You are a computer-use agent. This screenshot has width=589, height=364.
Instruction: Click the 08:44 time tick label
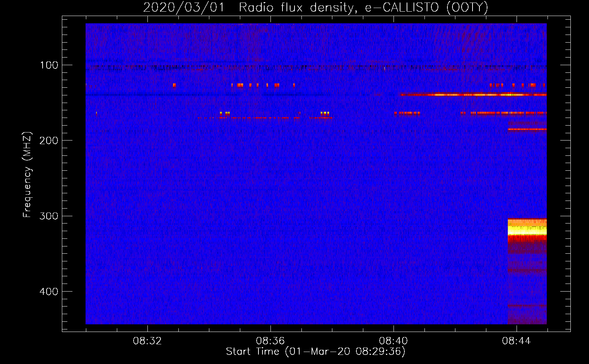click(x=516, y=341)
